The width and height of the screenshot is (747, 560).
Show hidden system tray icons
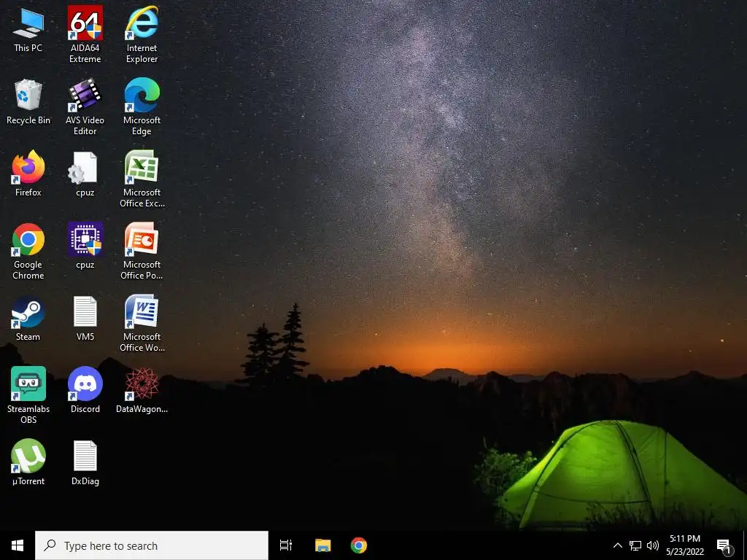[617, 545]
